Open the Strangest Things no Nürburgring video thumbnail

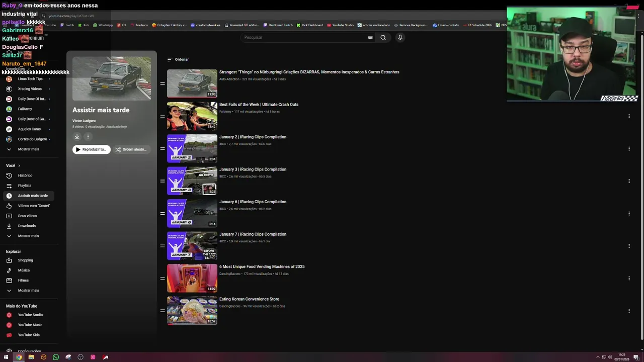(192, 83)
